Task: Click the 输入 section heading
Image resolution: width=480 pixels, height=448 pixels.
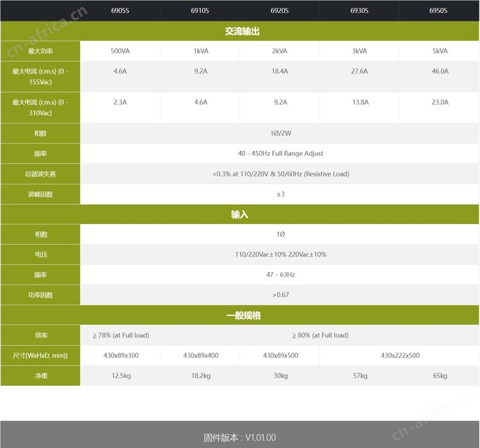Action: [240, 214]
